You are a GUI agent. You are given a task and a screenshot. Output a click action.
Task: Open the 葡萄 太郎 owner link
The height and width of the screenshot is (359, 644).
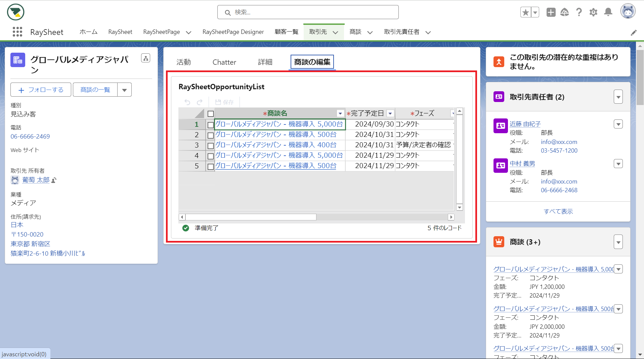[x=36, y=180]
